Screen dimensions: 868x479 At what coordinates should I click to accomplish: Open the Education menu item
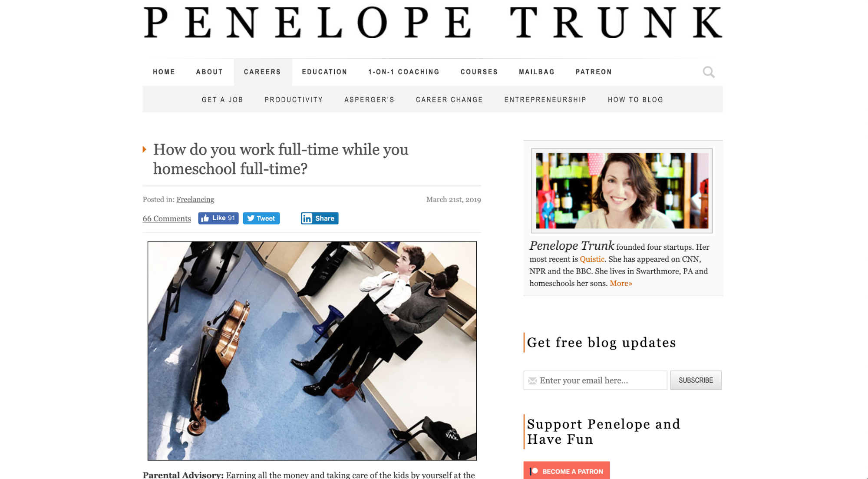(x=324, y=72)
